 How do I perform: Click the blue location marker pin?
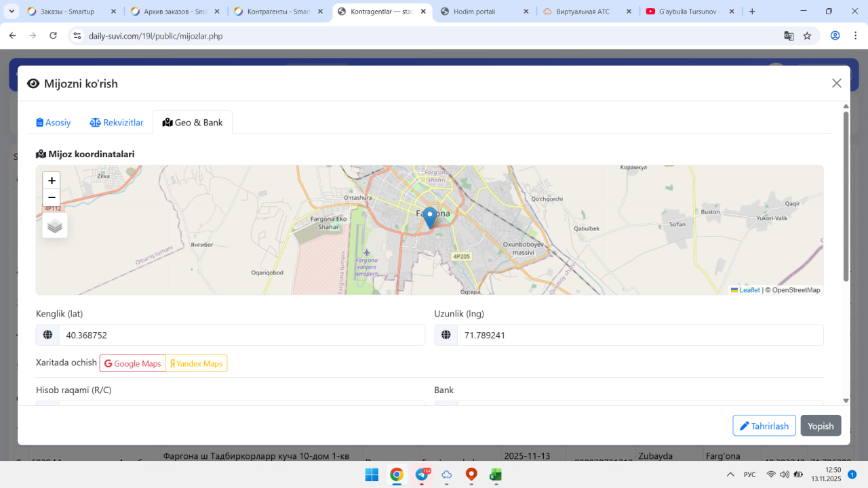(429, 218)
